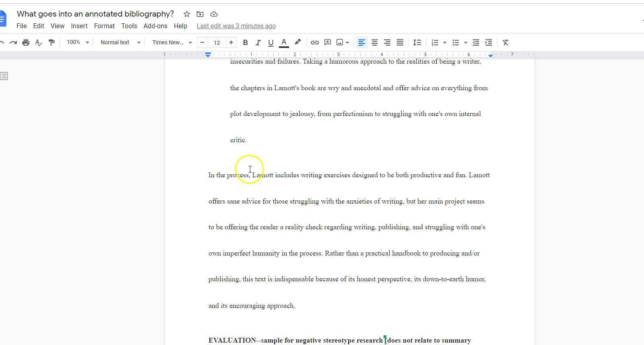Click the right indent marker on ruler
Screen dimensions: 644x345
(491, 55)
